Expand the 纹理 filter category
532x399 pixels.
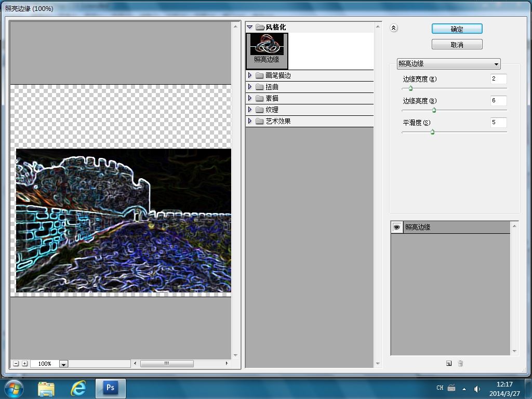click(x=250, y=109)
